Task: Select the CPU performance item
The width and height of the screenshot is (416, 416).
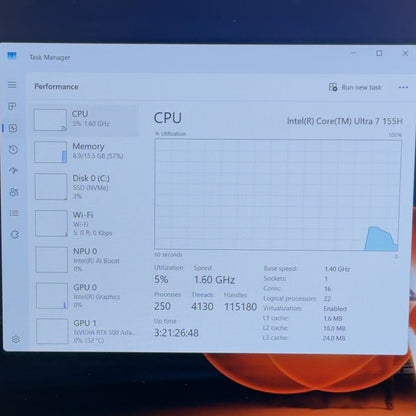Action: [x=85, y=120]
